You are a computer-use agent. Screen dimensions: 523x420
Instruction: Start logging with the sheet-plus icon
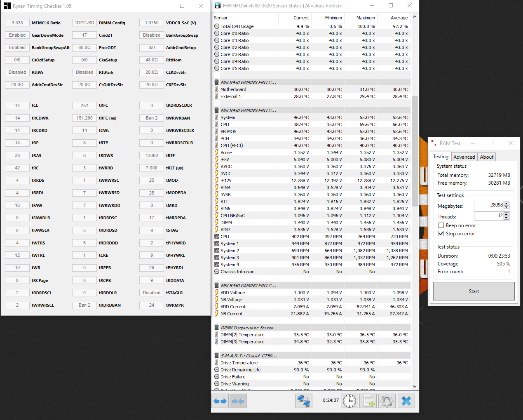point(368,401)
